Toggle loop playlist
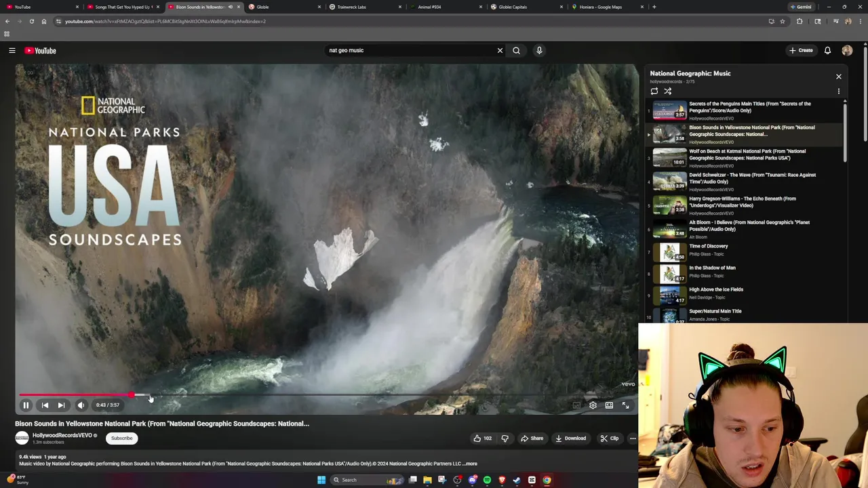 654,91
